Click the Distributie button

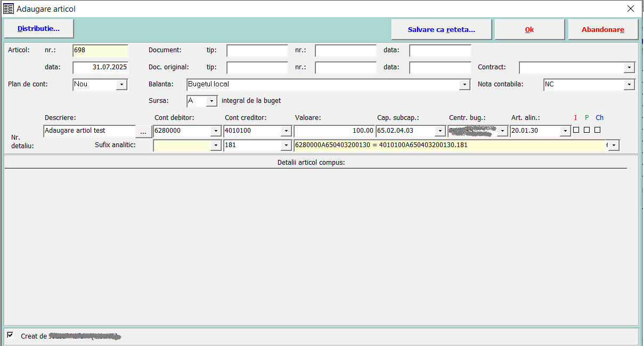(x=39, y=29)
